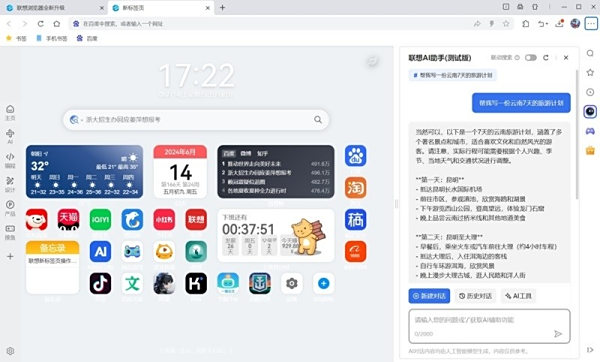
Task: Open the blue AI shortcut tile
Action: point(100,251)
